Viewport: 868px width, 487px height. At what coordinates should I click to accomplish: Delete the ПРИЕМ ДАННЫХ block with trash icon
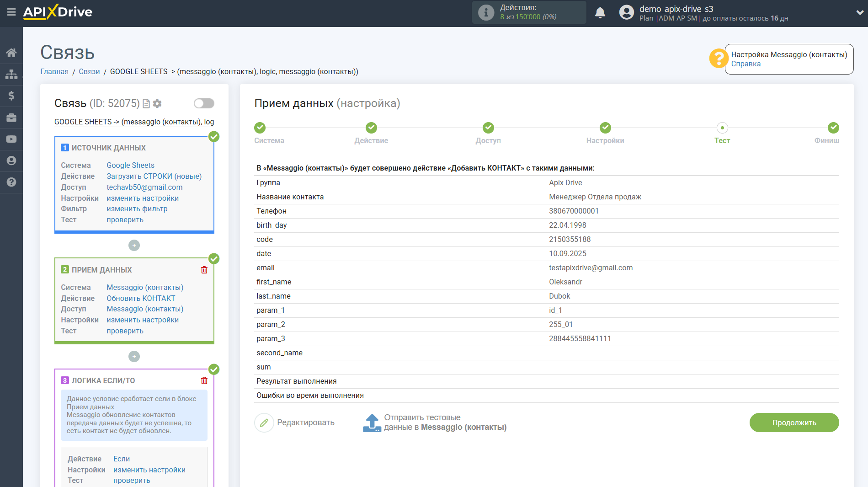204,270
